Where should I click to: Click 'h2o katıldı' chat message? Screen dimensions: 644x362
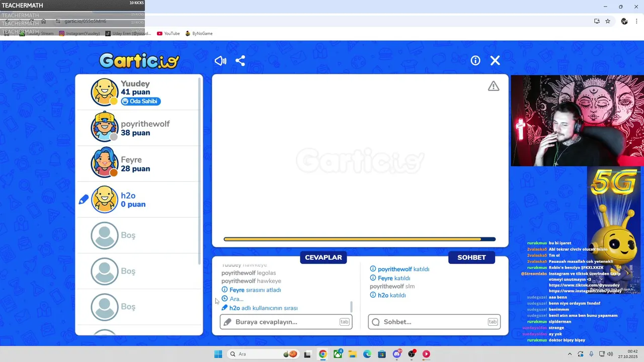(x=388, y=296)
